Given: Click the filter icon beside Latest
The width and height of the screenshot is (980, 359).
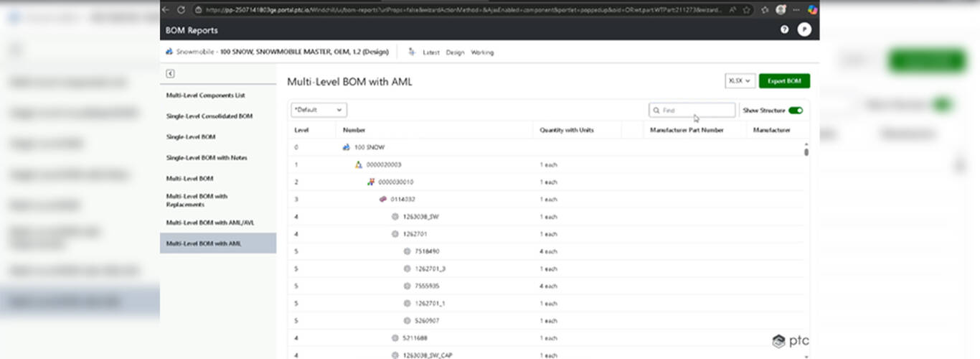Looking at the screenshot, I should point(412,52).
